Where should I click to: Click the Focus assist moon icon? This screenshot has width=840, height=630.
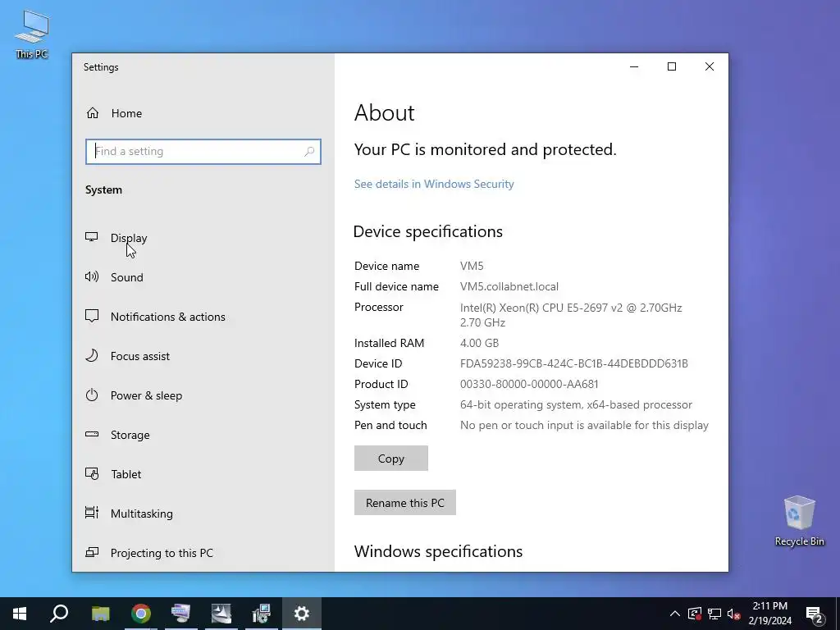(92, 355)
